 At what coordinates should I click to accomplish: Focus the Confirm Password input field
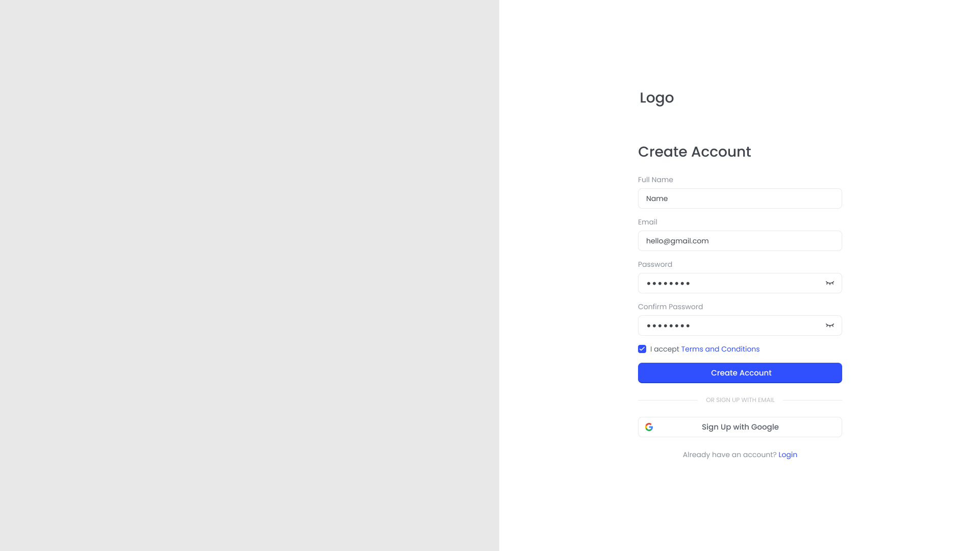740,325
